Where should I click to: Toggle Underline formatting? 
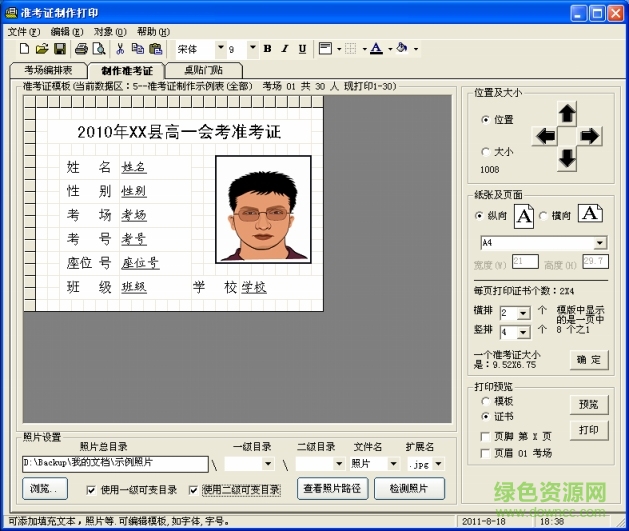pyautogui.click(x=302, y=49)
